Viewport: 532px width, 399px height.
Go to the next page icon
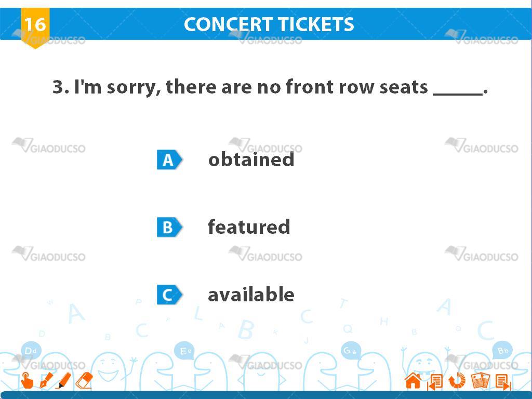click(x=503, y=382)
